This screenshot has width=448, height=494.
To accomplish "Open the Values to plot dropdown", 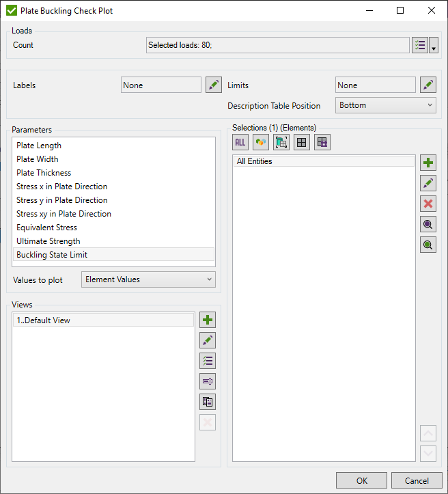I will [148, 279].
